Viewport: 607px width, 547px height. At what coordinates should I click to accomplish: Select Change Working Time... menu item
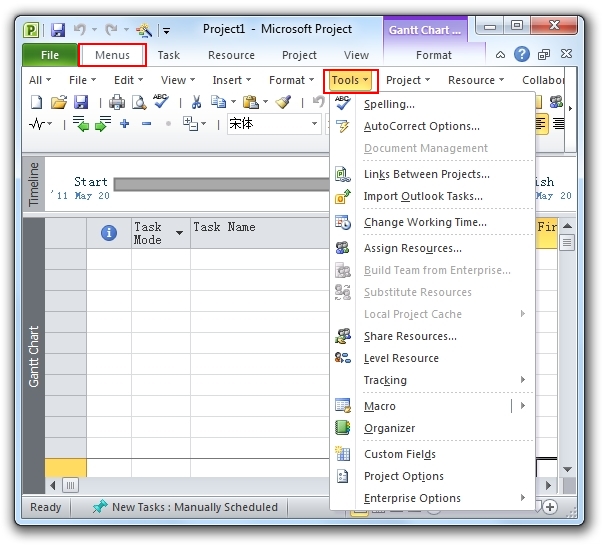[433, 222]
